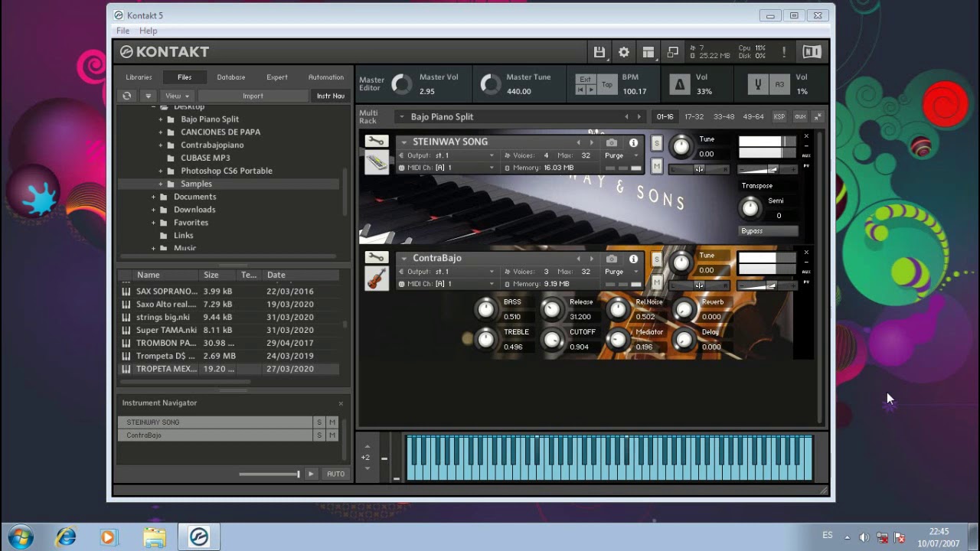Click the NI logo button

click(812, 52)
